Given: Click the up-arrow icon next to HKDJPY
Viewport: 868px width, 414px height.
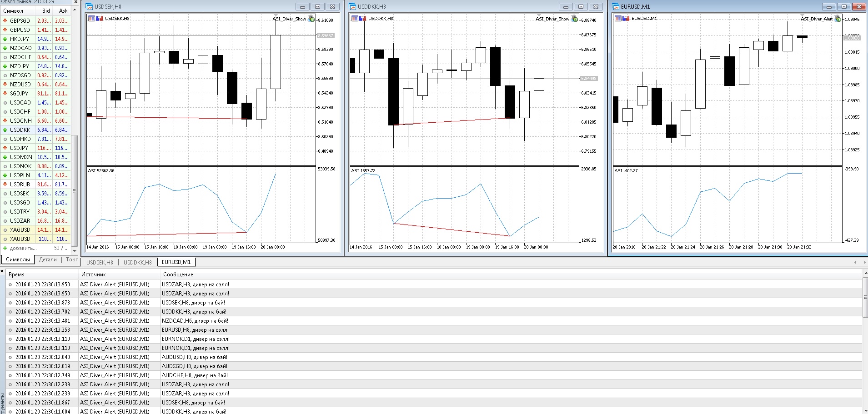Looking at the screenshot, I should coord(5,39).
